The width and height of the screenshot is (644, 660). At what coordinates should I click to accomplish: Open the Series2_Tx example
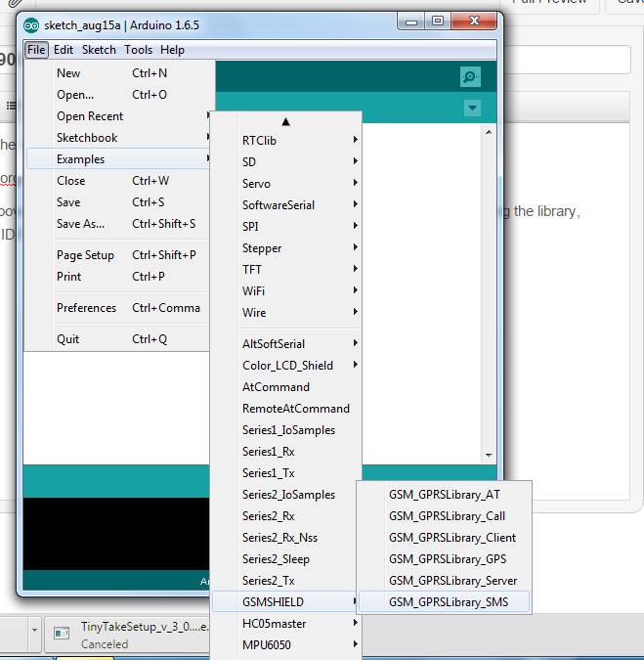(x=284, y=581)
